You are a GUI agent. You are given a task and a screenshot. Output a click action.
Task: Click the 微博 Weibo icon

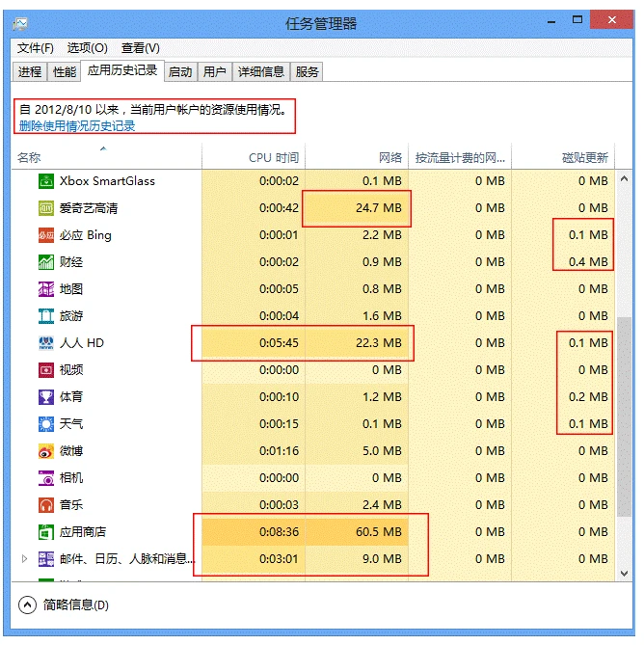(x=46, y=451)
